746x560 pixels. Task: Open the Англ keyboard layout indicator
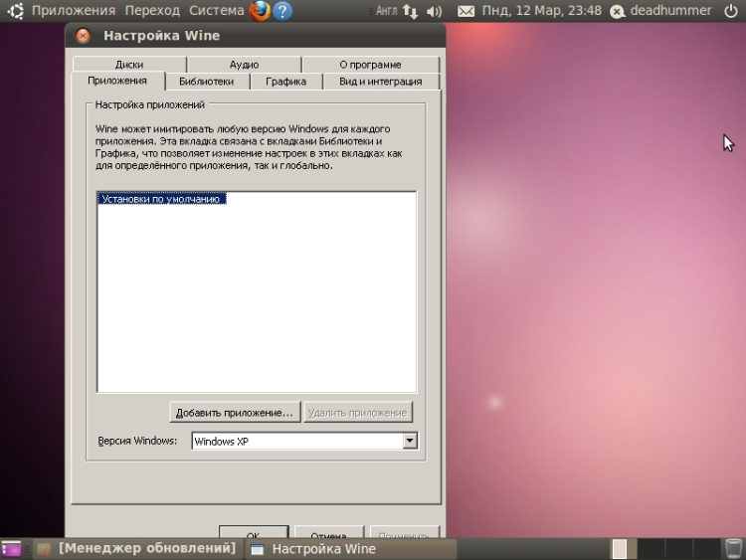[387, 11]
